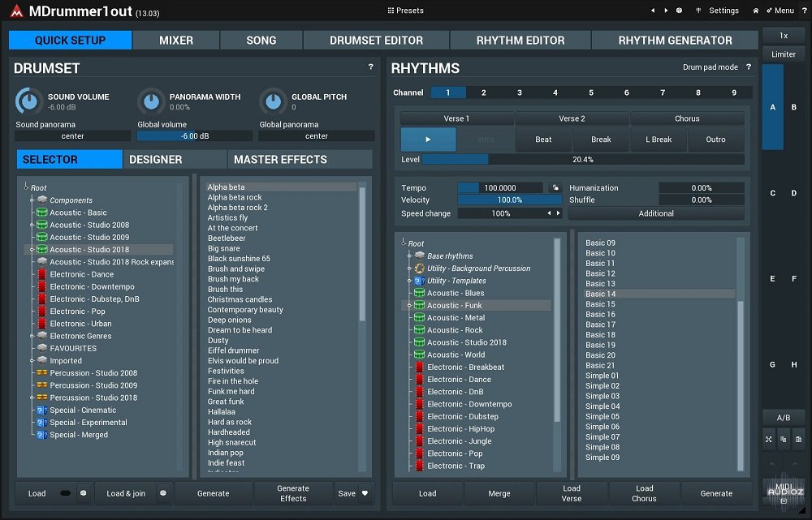Image resolution: width=812 pixels, height=520 pixels.
Task: Open the Rhythm Generator tab
Action: [675, 41]
